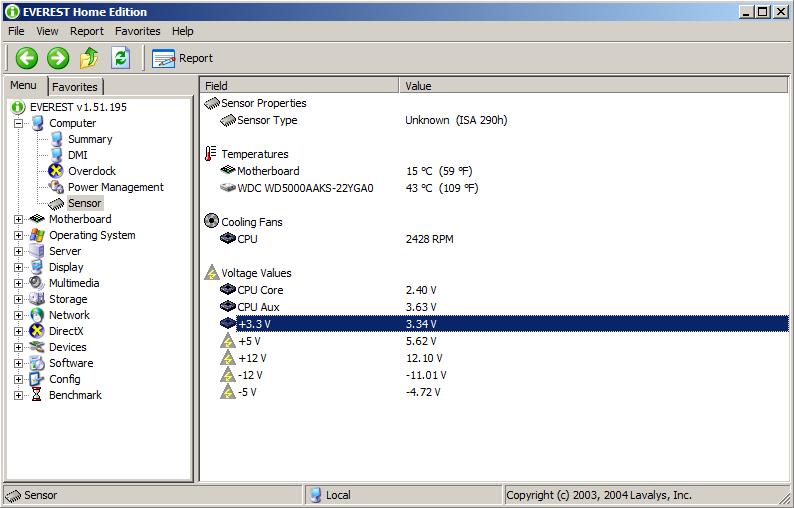Open the DMI tree item

click(x=77, y=155)
